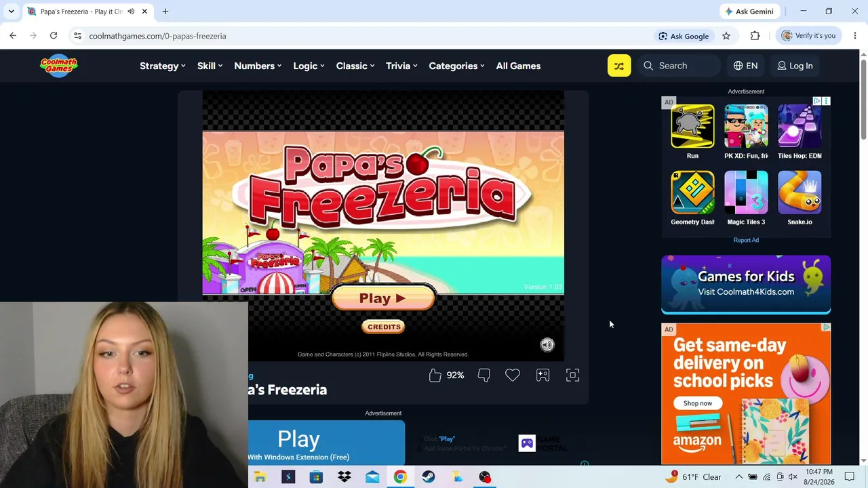Open the Geometry Dash ad icon
Image resolution: width=868 pixels, height=488 pixels.
coord(692,192)
